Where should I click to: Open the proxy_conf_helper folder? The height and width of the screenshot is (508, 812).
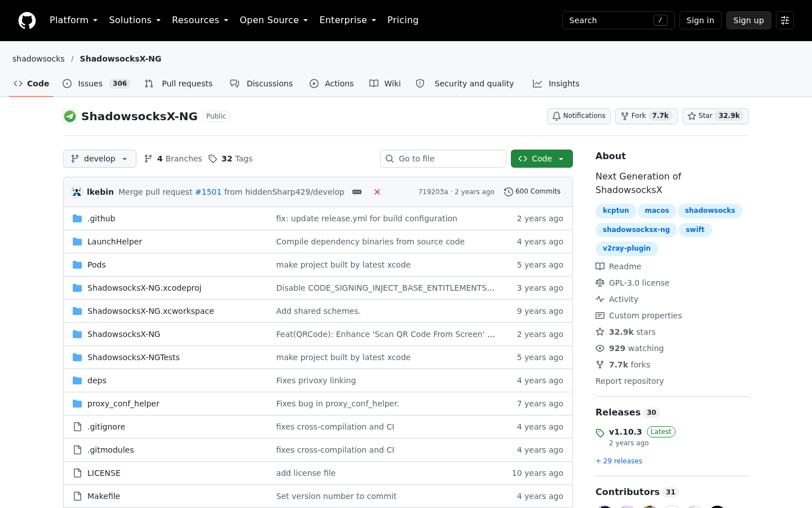[123, 404]
